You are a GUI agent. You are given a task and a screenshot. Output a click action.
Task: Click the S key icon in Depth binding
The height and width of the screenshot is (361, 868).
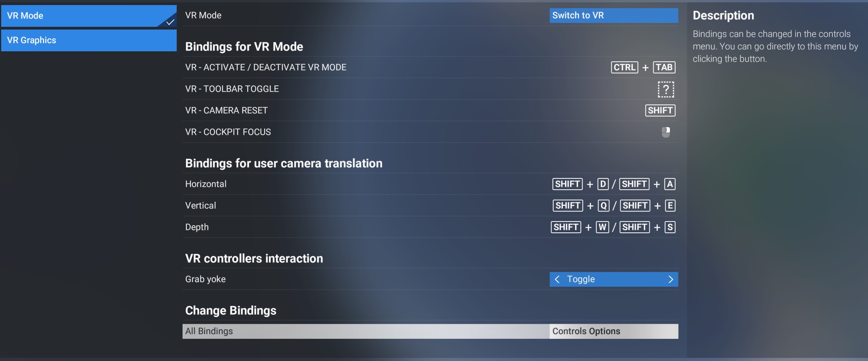click(670, 227)
